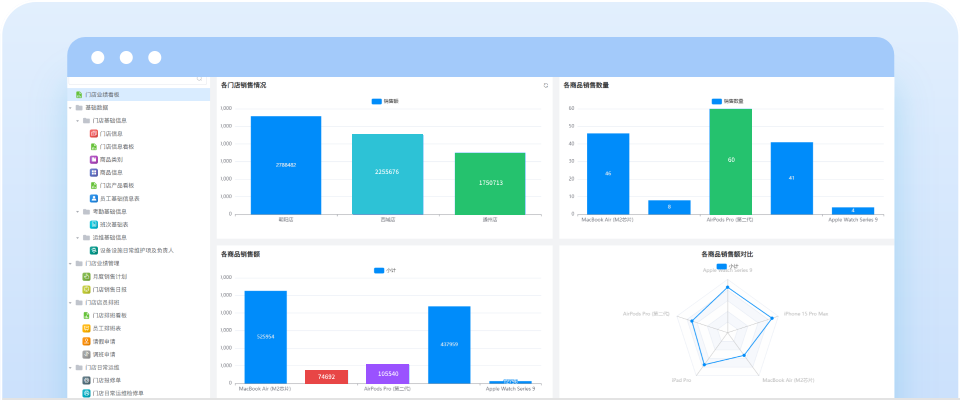
Task: Focus the sidebar search input field
Action: (x=138, y=80)
